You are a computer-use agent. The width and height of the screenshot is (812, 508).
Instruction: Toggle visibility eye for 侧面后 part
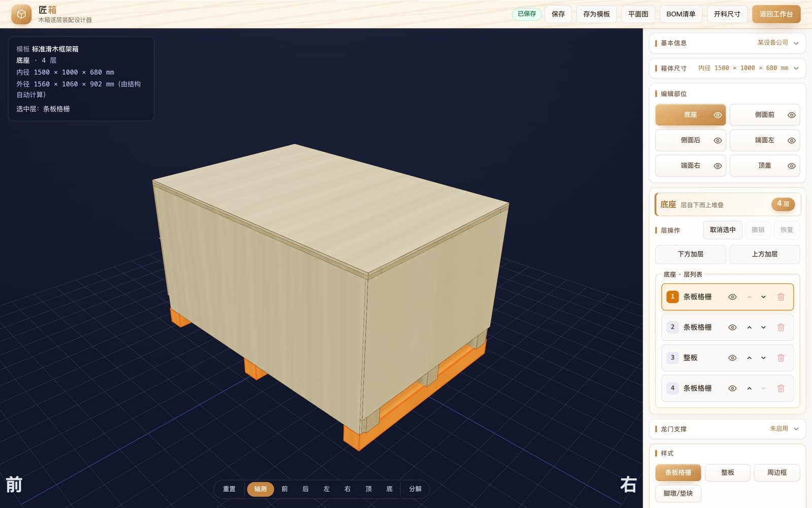(718, 141)
